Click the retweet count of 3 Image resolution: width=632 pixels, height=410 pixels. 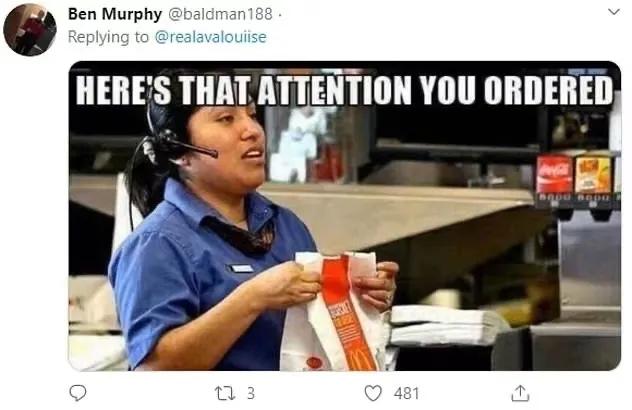tap(251, 393)
